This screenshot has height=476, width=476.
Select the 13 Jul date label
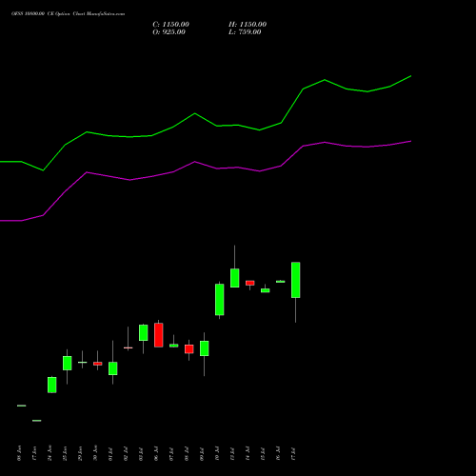click(232, 454)
